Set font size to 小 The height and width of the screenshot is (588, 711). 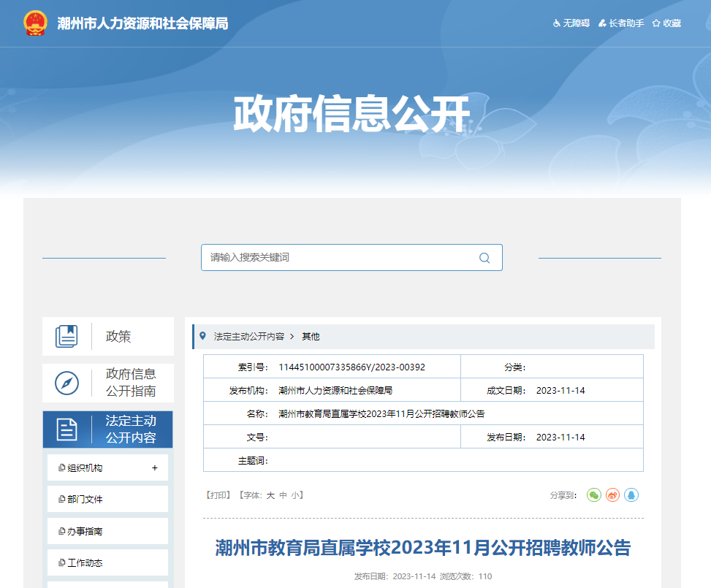point(294,495)
